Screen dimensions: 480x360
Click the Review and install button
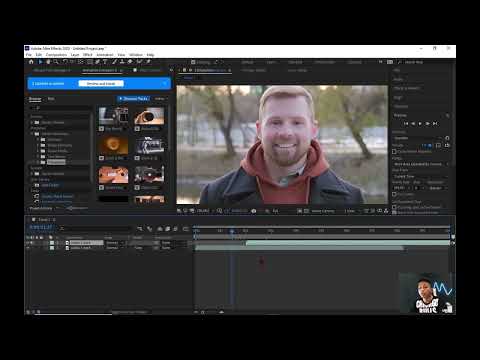point(101,84)
